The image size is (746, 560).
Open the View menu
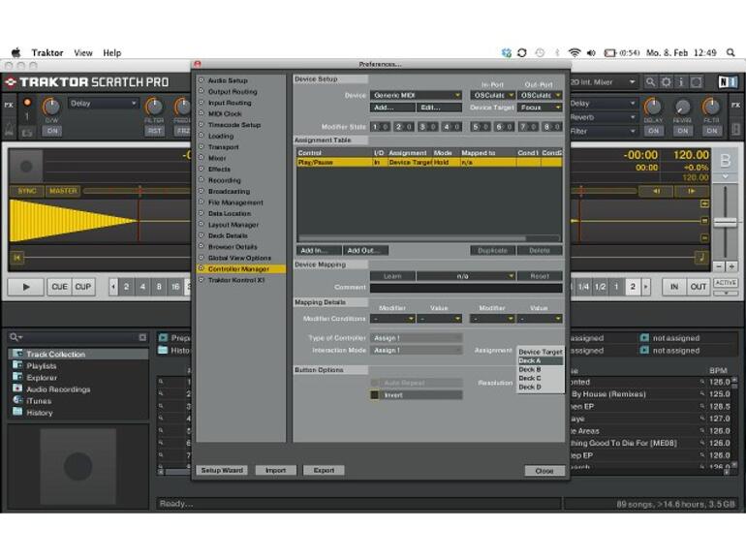[x=83, y=52]
